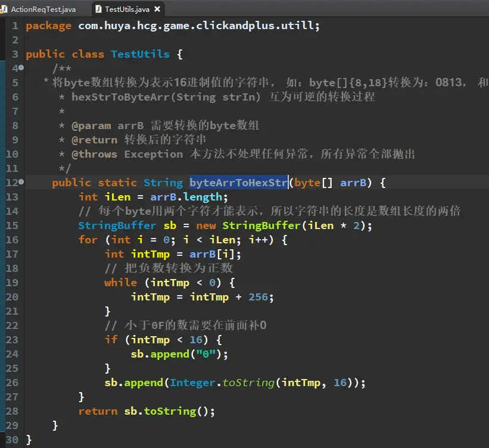Click line number 30 in the gutter
This screenshot has width=489, height=448.
click(12, 440)
